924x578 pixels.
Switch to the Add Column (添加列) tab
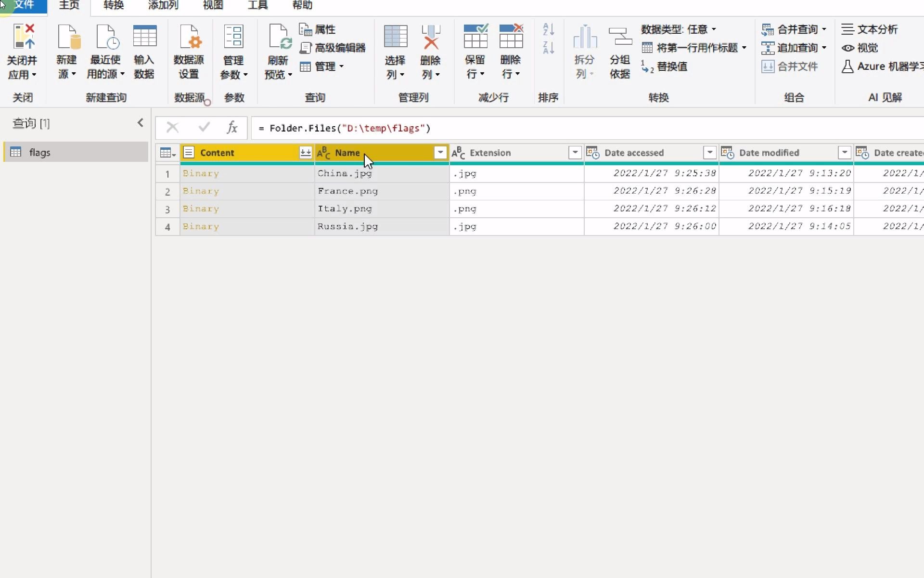163,5
